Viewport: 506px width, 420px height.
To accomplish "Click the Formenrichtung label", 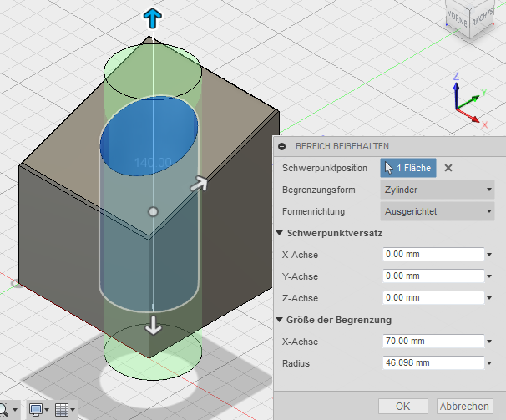I will (x=313, y=211).
